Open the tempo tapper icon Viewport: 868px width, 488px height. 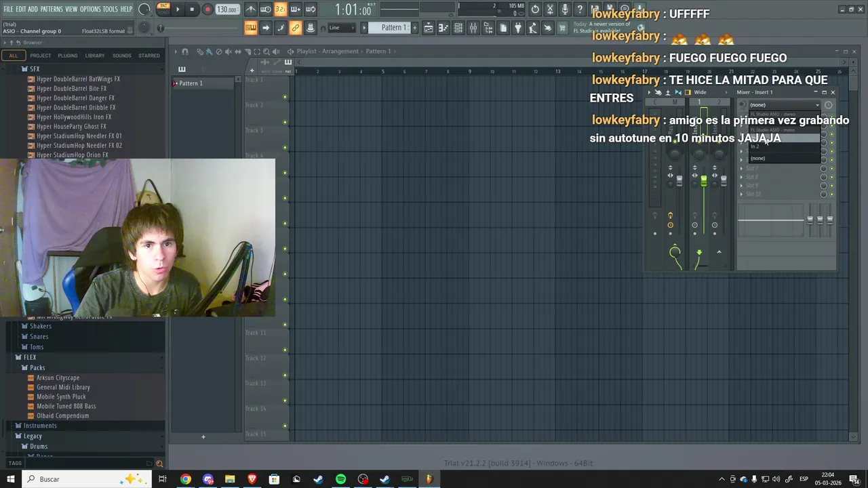click(533, 28)
